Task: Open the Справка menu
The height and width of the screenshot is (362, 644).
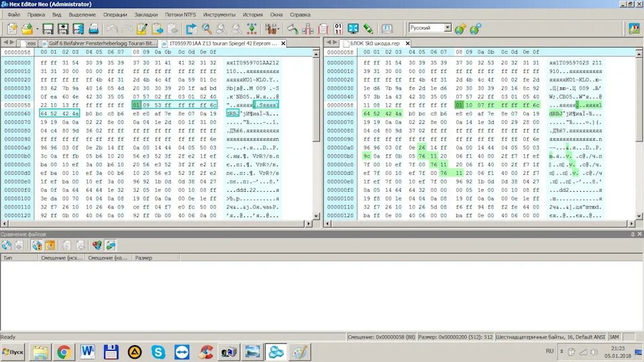Action: (x=300, y=14)
